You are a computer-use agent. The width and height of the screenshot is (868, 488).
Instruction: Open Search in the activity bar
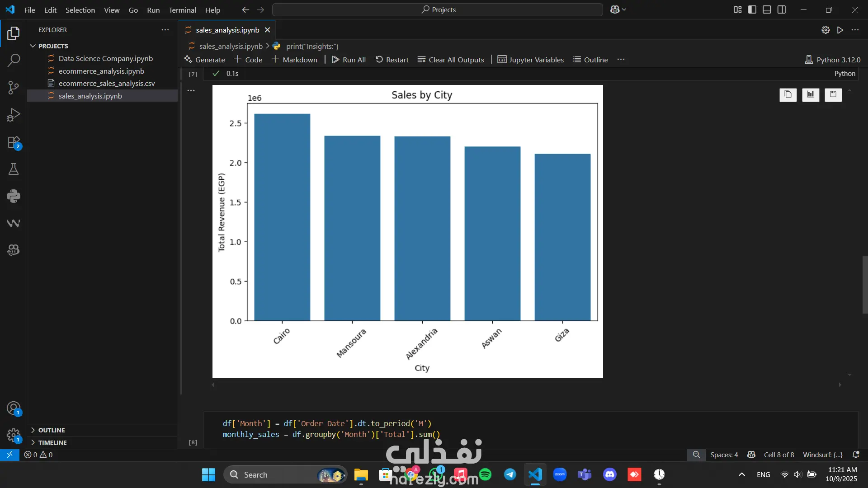coord(14,60)
